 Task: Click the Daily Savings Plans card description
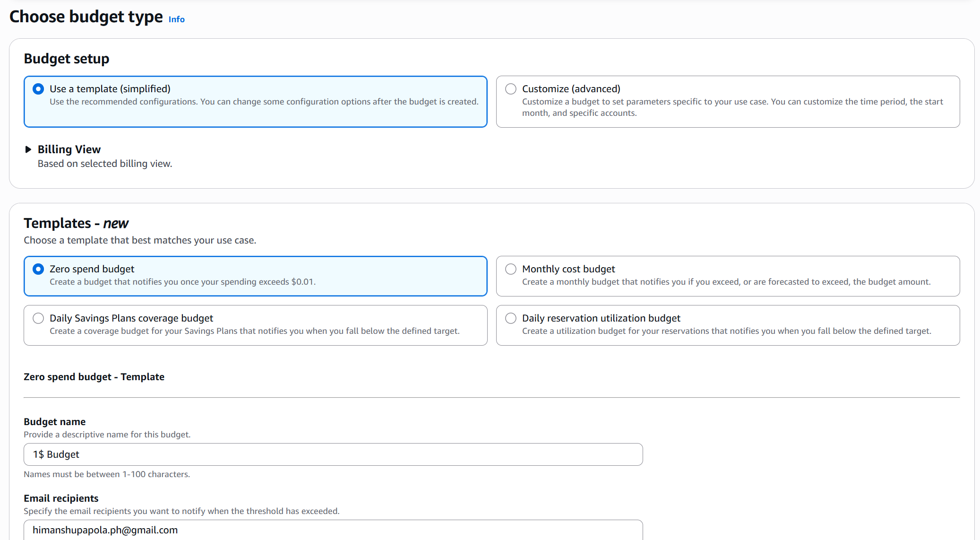click(x=254, y=331)
